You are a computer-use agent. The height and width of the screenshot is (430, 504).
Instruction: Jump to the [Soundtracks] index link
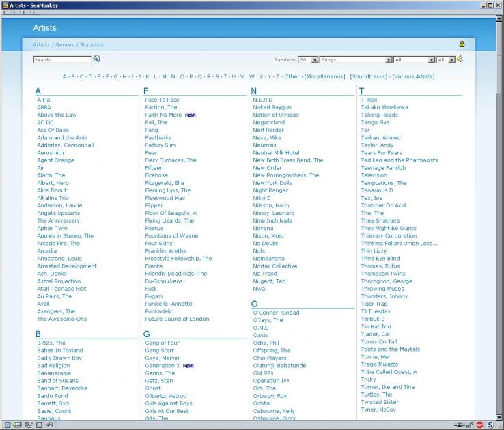[x=368, y=77]
